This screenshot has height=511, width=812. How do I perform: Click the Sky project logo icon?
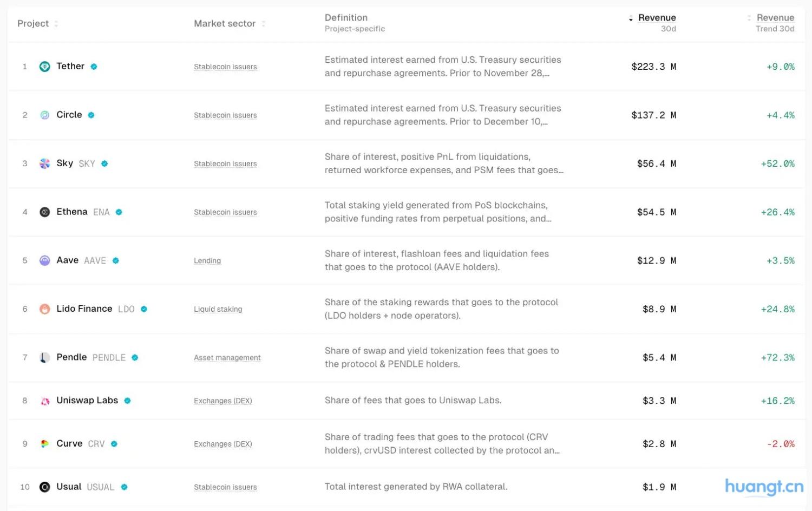(x=45, y=163)
